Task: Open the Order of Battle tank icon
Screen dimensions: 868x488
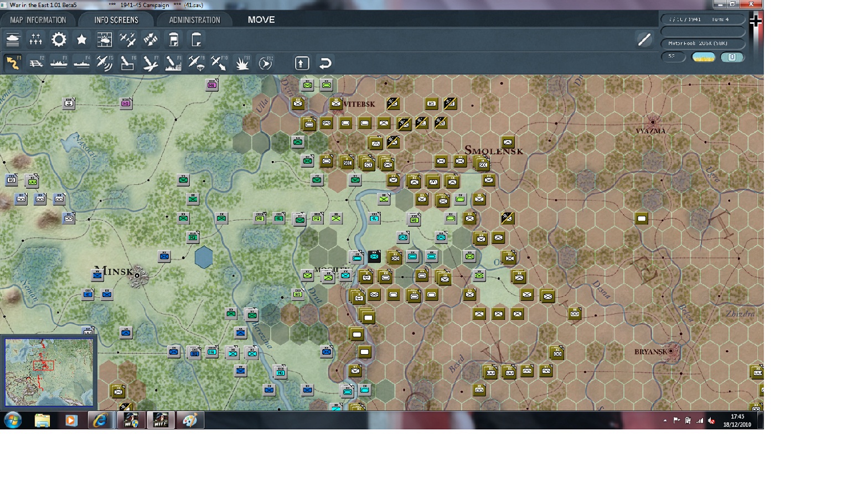Action: (x=13, y=40)
